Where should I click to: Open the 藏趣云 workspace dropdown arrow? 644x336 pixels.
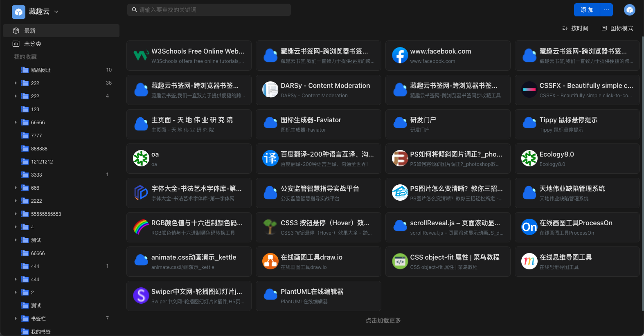coord(56,12)
